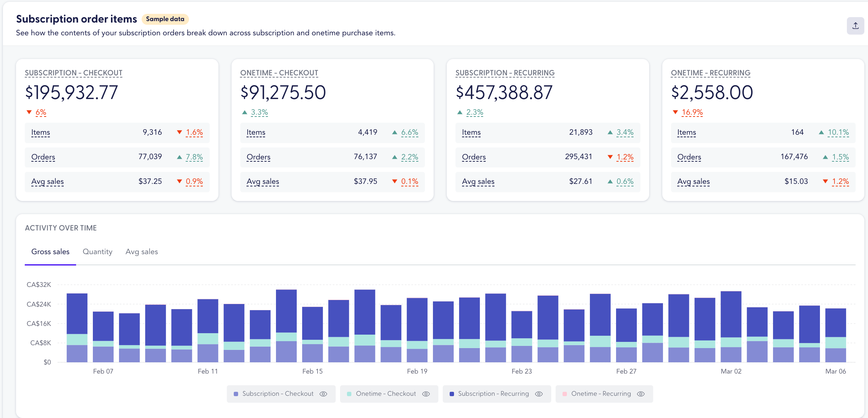Select the Gross sales tab
The image size is (868, 418).
tap(50, 252)
